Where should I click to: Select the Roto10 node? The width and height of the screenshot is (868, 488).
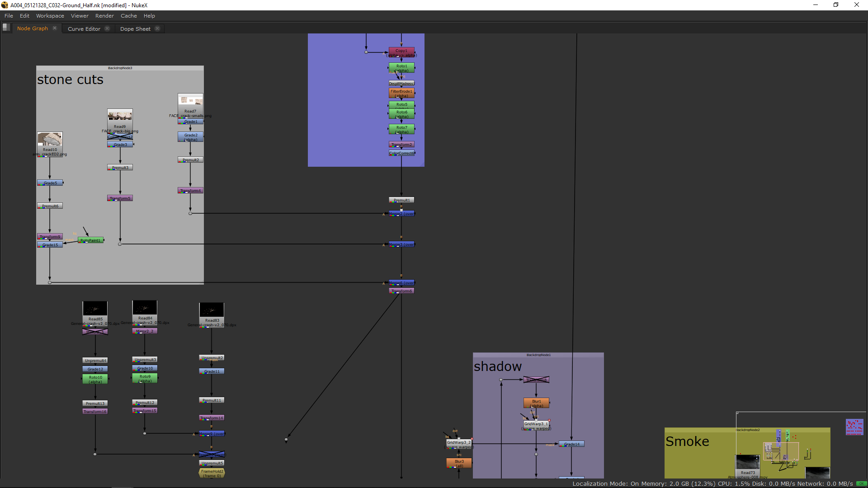(95, 379)
